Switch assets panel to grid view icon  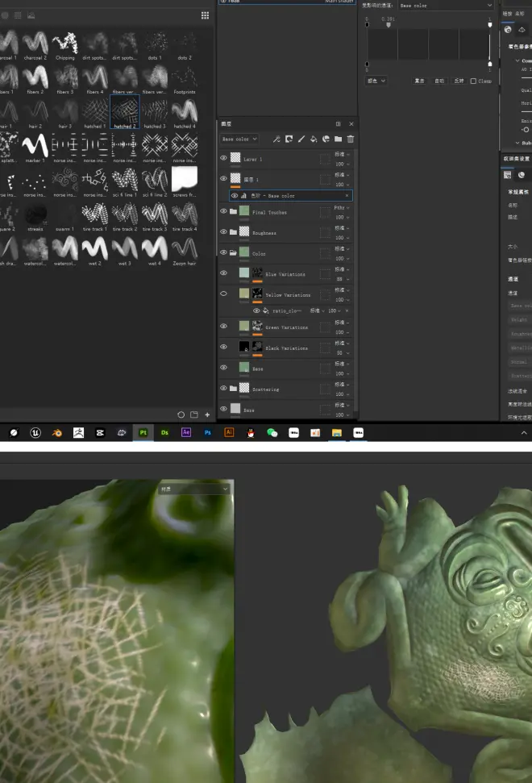tap(205, 15)
